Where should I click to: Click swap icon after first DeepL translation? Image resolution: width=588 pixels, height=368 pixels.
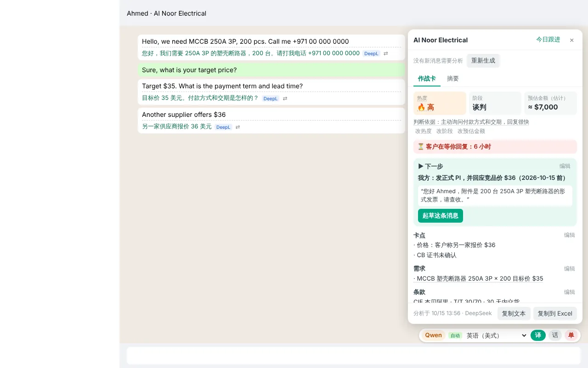pyautogui.click(x=386, y=53)
